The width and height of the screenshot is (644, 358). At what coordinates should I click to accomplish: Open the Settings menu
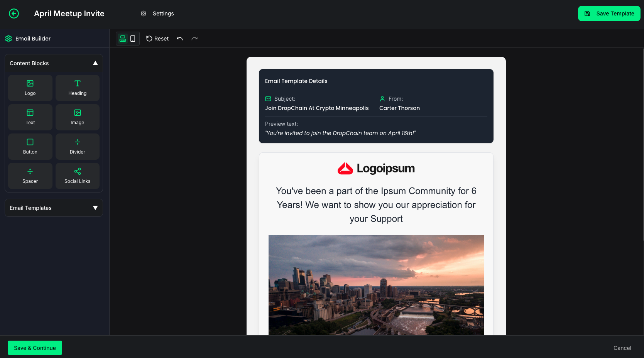pyautogui.click(x=157, y=14)
